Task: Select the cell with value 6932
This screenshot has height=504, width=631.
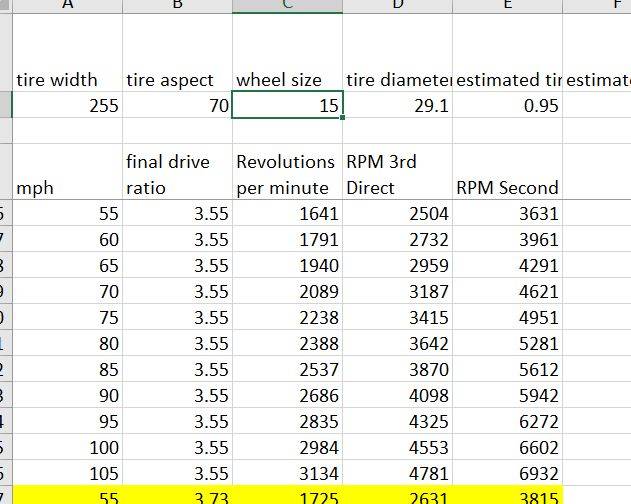Action: click(507, 472)
